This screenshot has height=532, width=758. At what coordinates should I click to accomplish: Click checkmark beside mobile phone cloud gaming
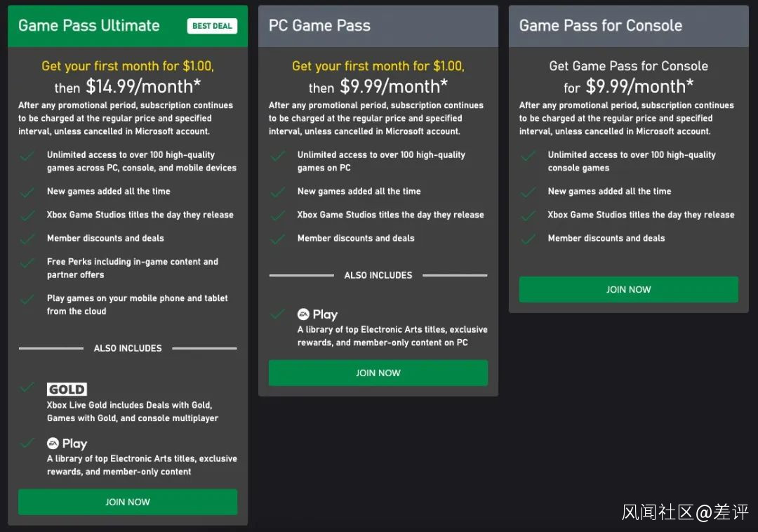[27, 300]
